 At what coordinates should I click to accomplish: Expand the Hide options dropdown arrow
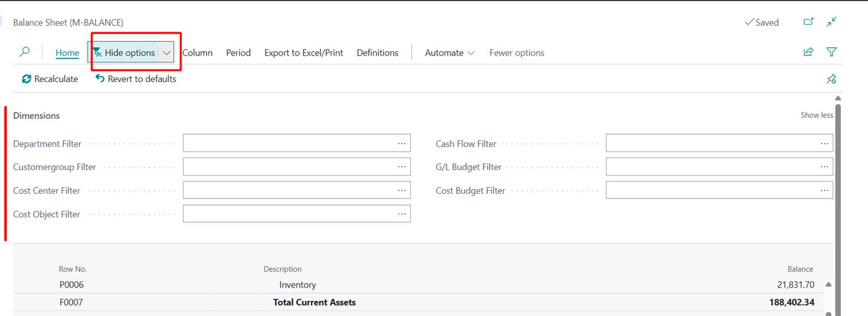[167, 53]
